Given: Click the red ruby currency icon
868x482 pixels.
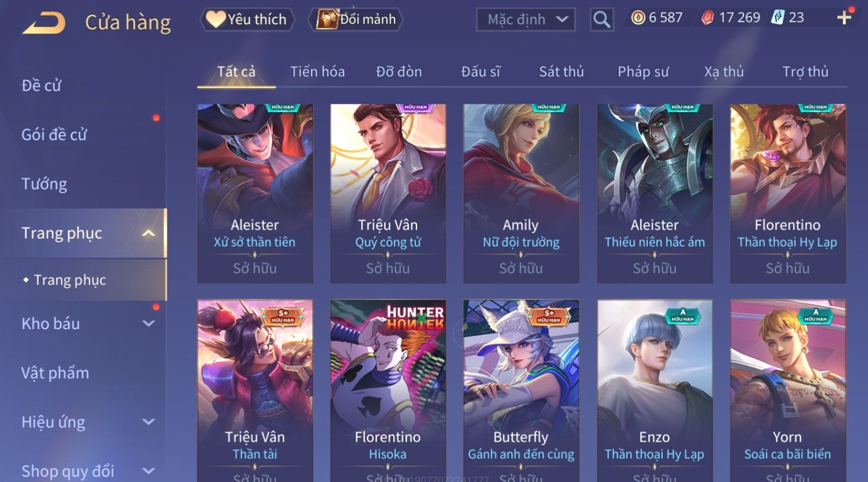Looking at the screenshot, I should (x=707, y=18).
